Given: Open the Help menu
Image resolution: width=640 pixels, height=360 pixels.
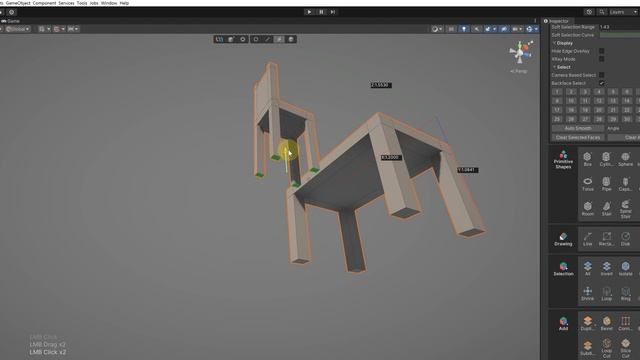Looking at the screenshot, I should coord(124,3).
